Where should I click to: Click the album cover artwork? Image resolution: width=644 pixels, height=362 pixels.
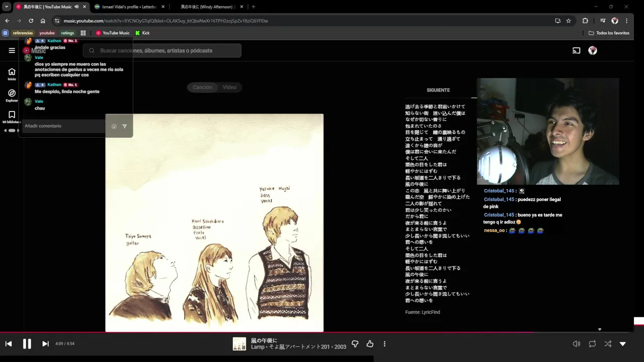[x=214, y=223]
